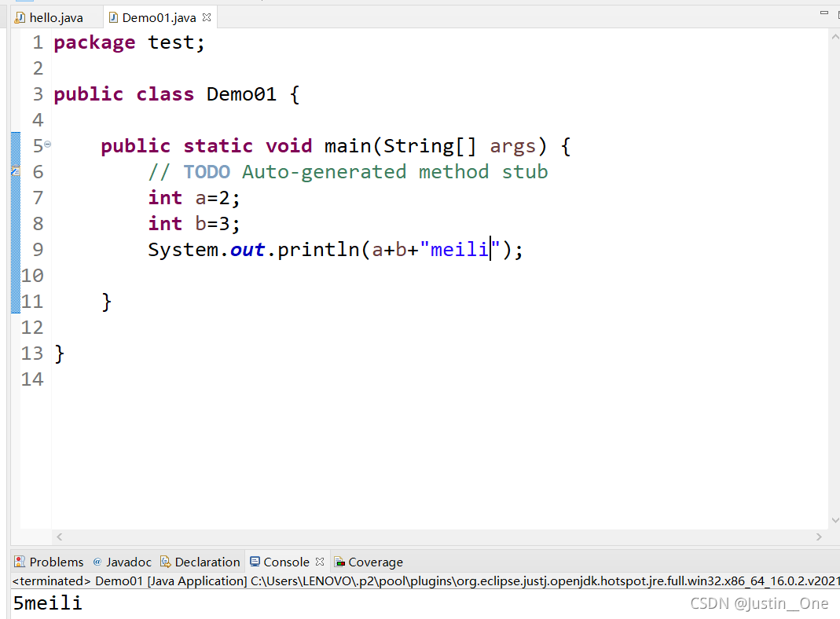
Task: Open the Javadoc view tab
Action: click(122, 562)
